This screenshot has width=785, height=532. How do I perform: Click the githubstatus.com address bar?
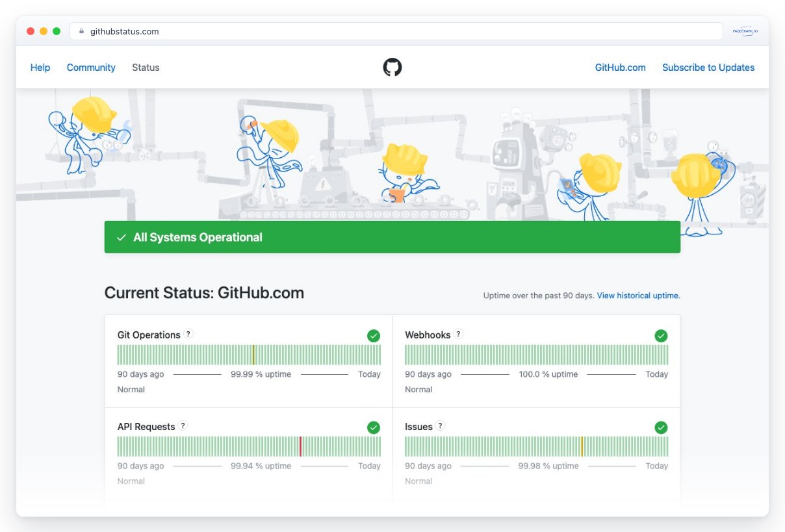[396, 31]
